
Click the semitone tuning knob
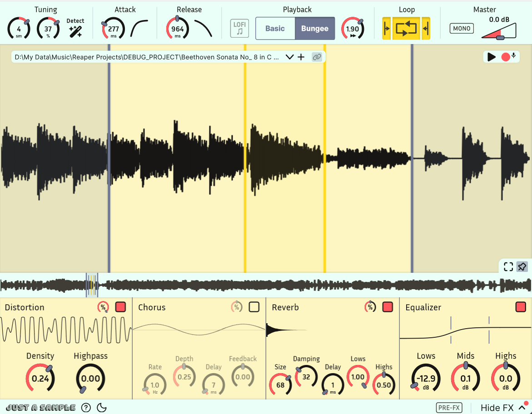19,29
